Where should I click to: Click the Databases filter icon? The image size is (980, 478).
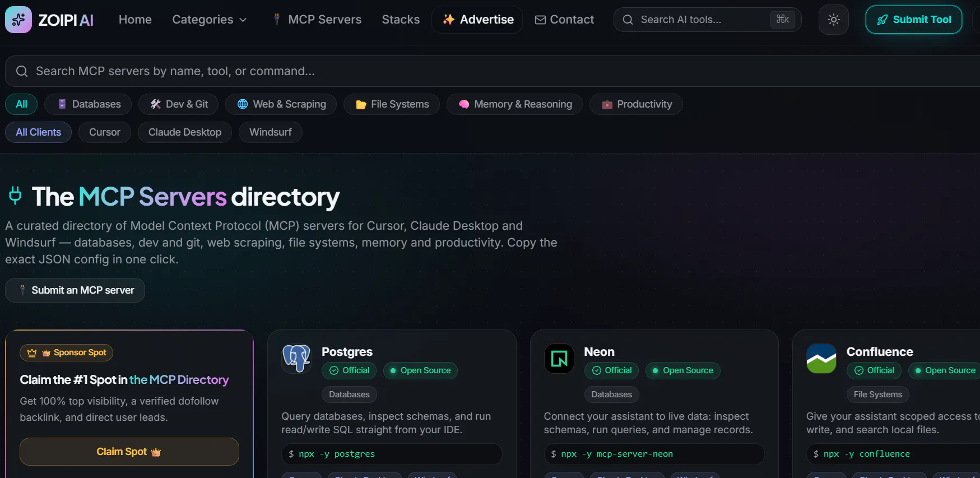(x=62, y=104)
